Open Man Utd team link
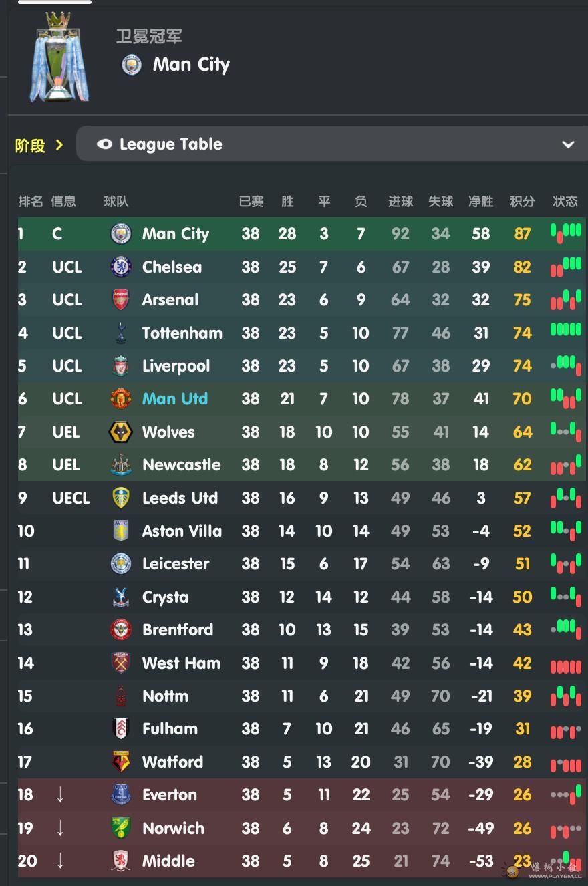 (x=175, y=399)
